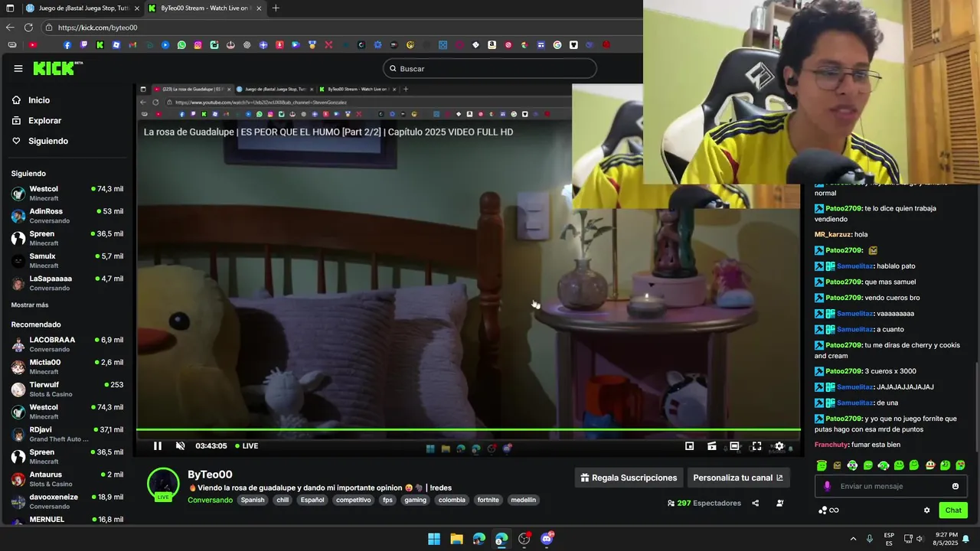Screen dimensions: 980x551
Task: Click the ByTeo00 channel avatar
Action: point(163,483)
